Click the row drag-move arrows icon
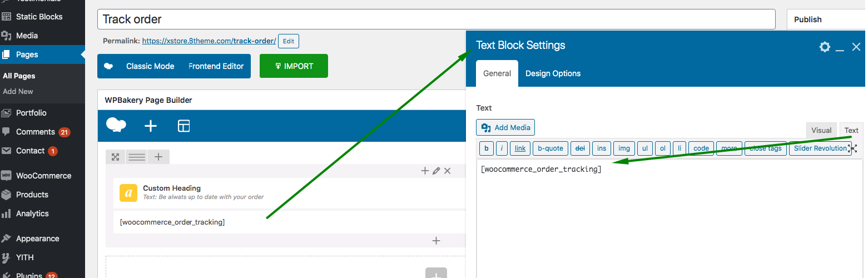Viewport: 868px width, 278px height. [115, 157]
